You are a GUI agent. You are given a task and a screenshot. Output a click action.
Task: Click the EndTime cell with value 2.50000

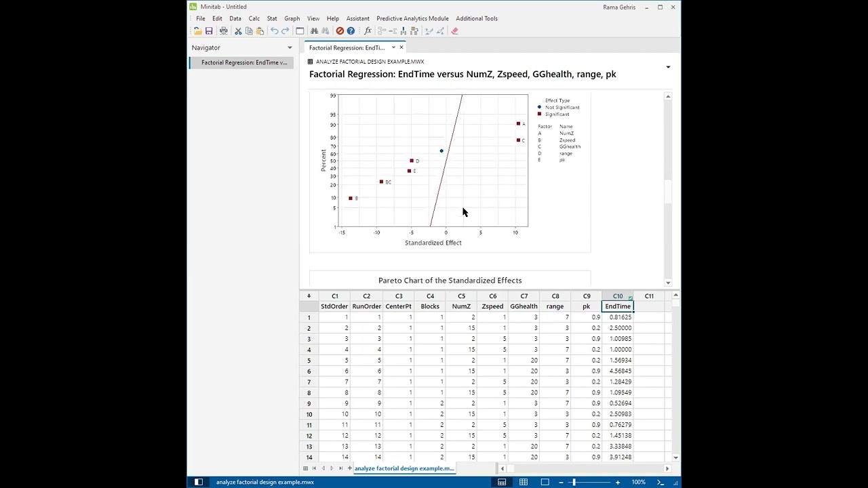click(618, 328)
